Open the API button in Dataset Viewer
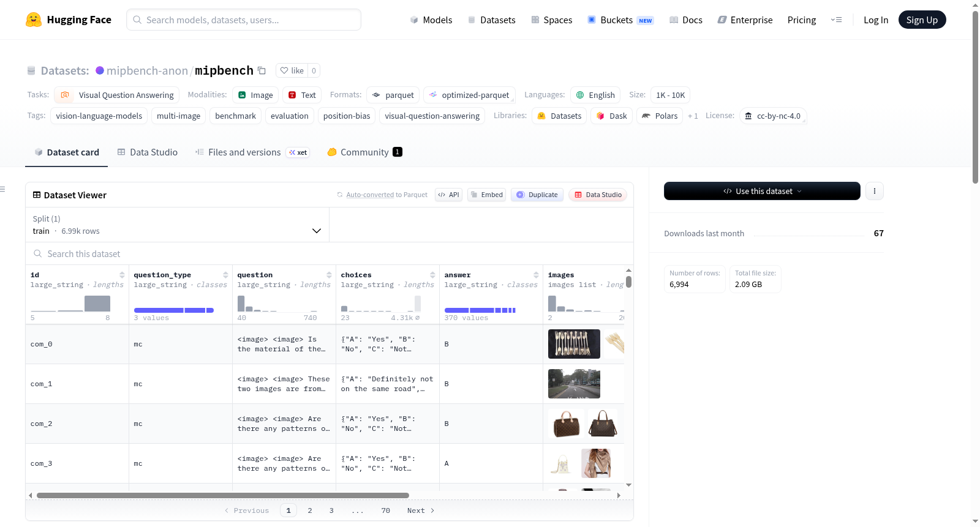Screen dimensions: 980x527 click(448, 195)
